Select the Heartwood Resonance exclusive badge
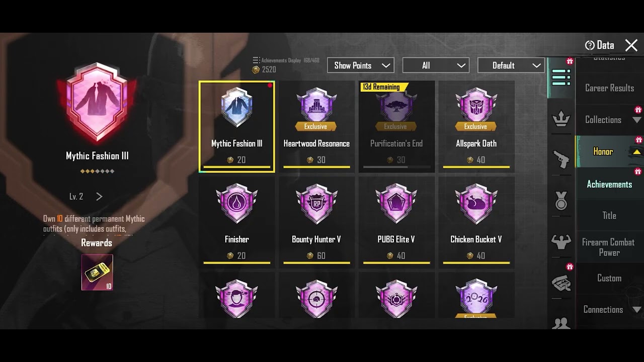 coord(316,127)
